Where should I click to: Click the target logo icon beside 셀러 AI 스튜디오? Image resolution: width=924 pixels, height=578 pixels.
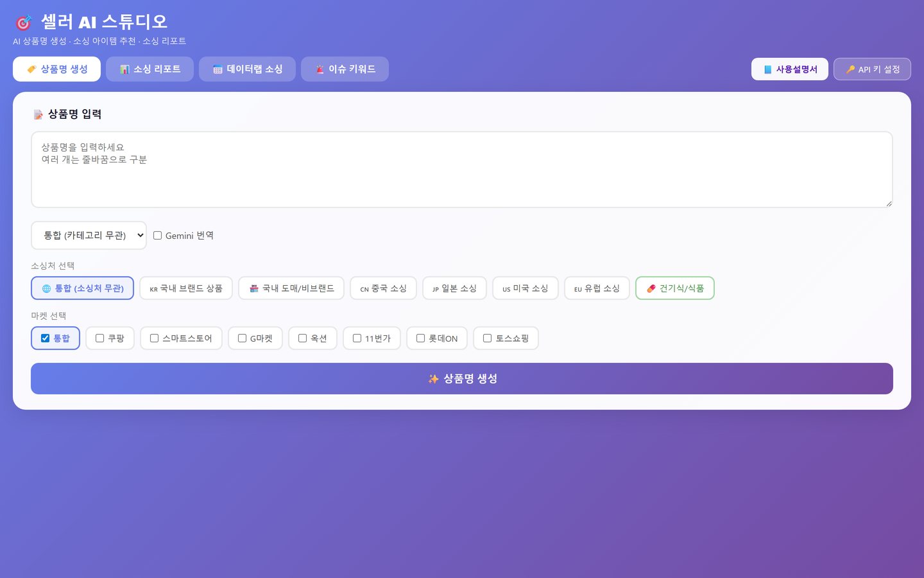pyautogui.click(x=23, y=22)
